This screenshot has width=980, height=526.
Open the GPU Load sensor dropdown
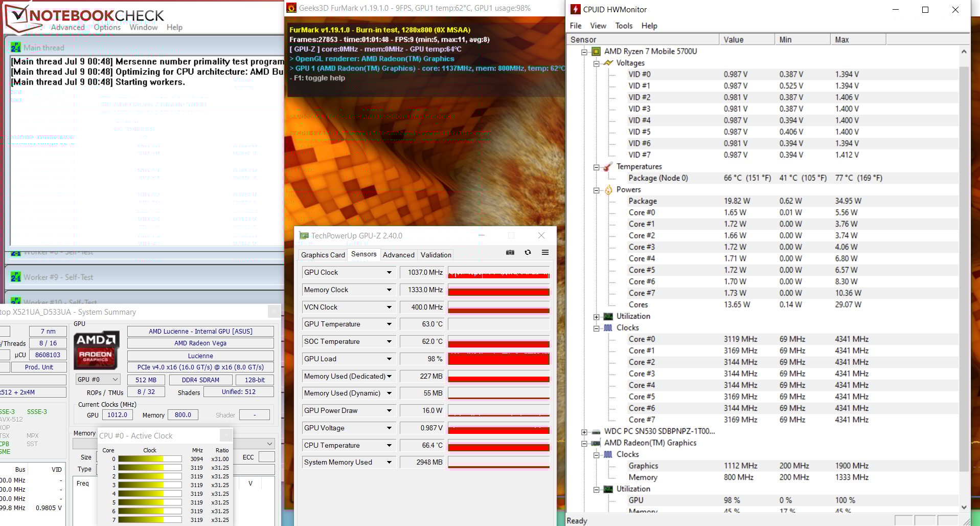coord(389,359)
